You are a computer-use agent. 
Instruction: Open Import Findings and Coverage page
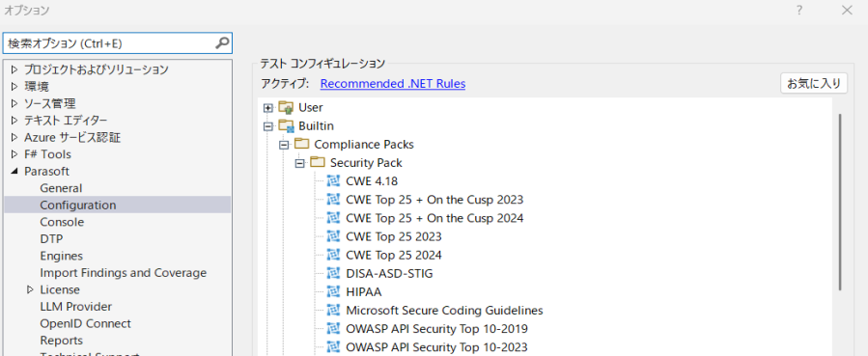(123, 272)
